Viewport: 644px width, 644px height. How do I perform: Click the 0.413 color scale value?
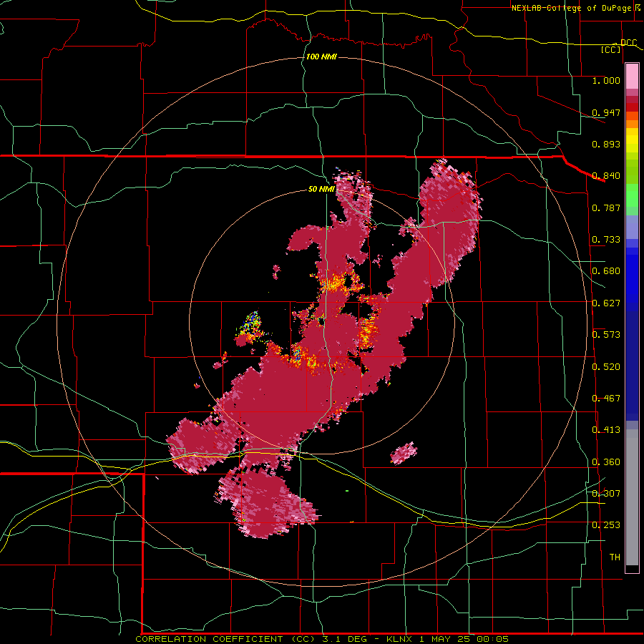click(606, 430)
